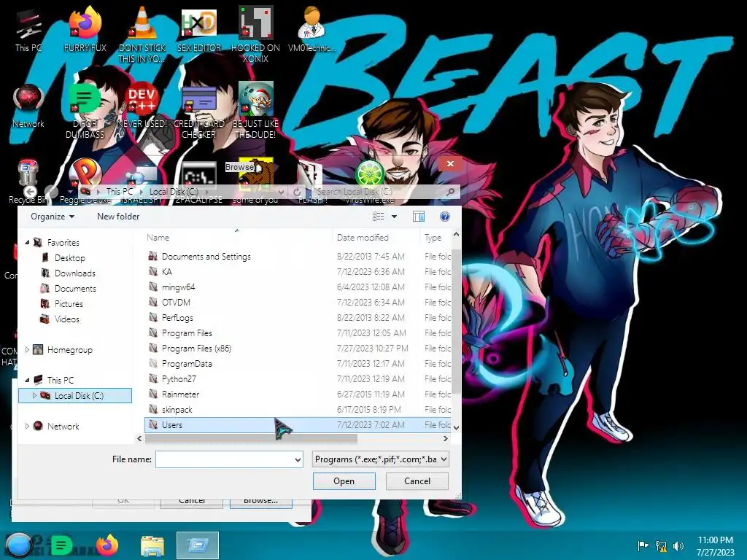747x560 pixels.
Task: Select the KA folder
Action: (x=298, y=272)
